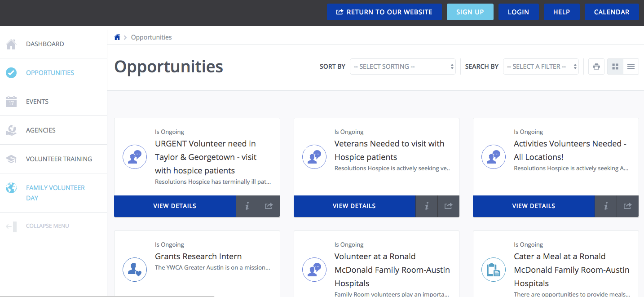Click 'Resolutions Hospice is actively seeking ve..' text
The width and height of the screenshot is (644, 297).
pos(392,168)
